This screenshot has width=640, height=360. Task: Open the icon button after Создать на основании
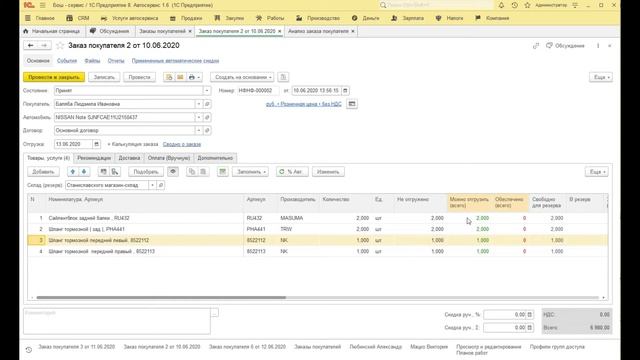pos(283,77)
